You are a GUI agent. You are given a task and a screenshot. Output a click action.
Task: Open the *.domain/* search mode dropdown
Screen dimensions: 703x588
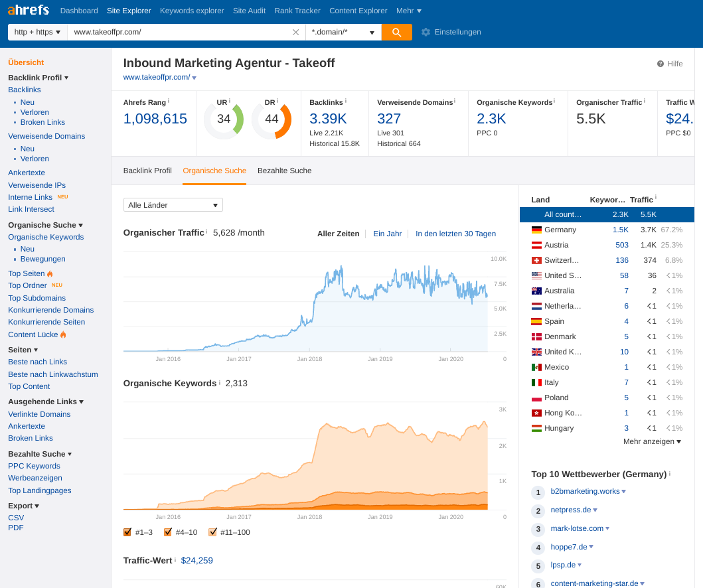click(x=343, y=31)
